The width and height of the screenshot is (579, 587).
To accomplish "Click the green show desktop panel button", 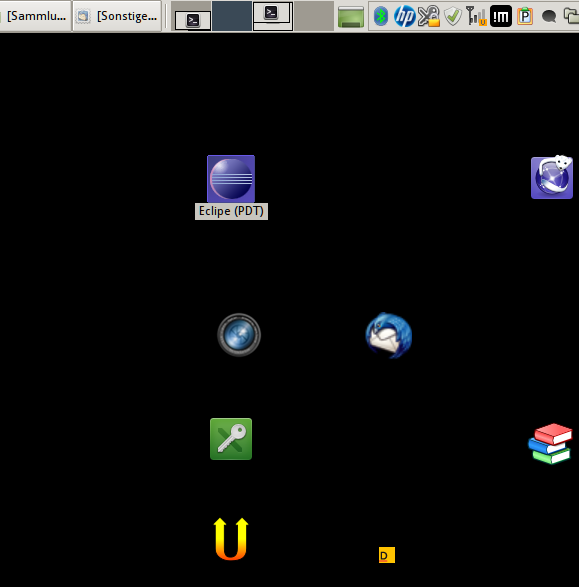I will coord(351,16).
